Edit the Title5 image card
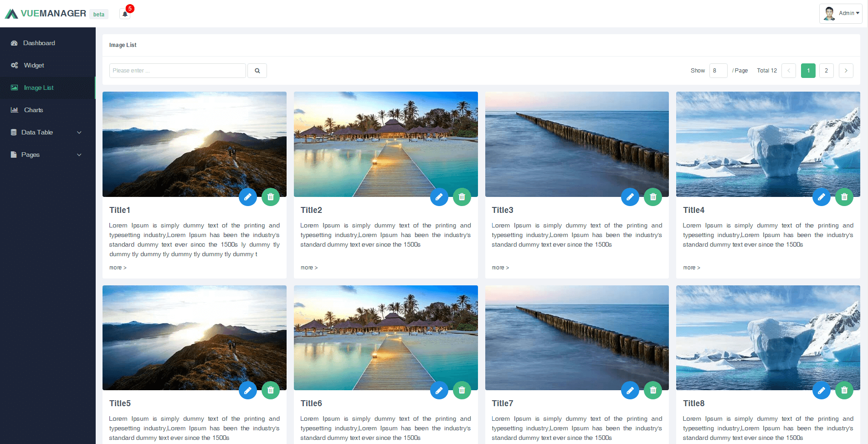Screen dimensions: 868x444 [x=248, y=390]
